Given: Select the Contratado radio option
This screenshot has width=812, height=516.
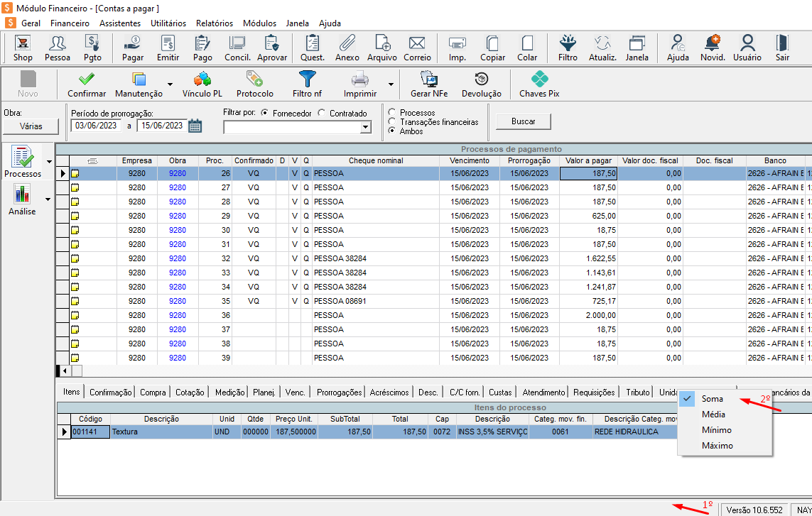Looking at the screenshot, I should pyautogui.click(x=323, y=113).
